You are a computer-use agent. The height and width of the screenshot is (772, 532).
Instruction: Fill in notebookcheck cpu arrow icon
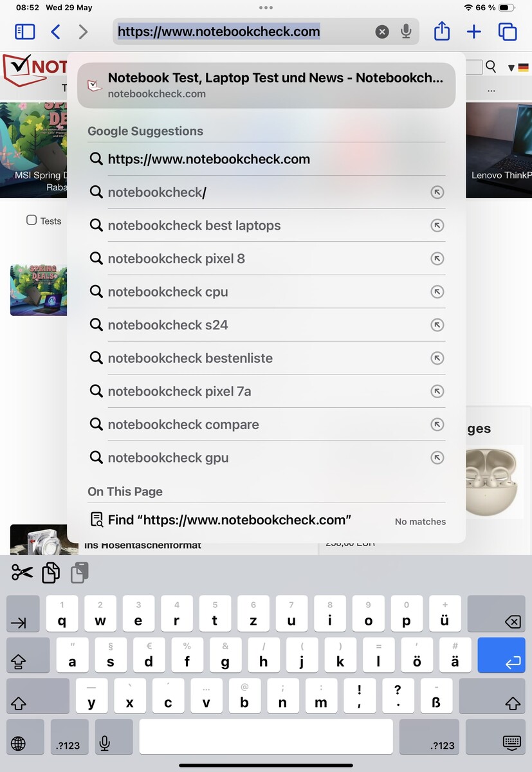pos(437,291)
